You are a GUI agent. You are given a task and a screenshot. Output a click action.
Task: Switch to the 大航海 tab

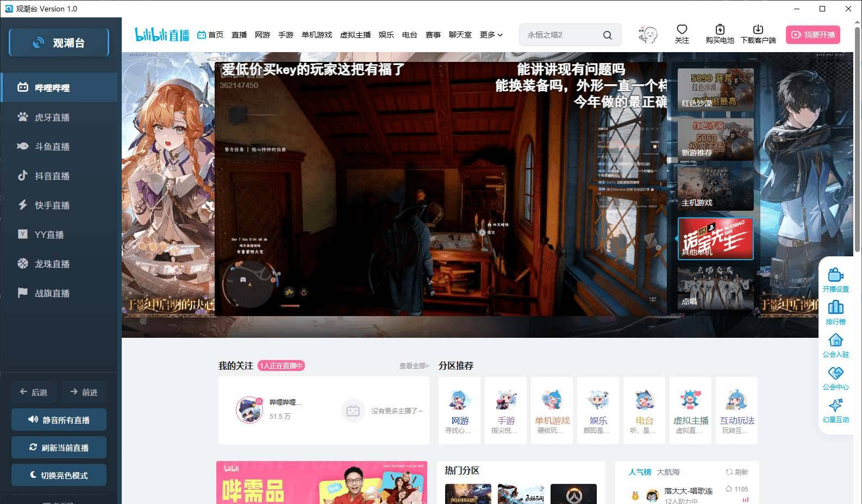668,472
